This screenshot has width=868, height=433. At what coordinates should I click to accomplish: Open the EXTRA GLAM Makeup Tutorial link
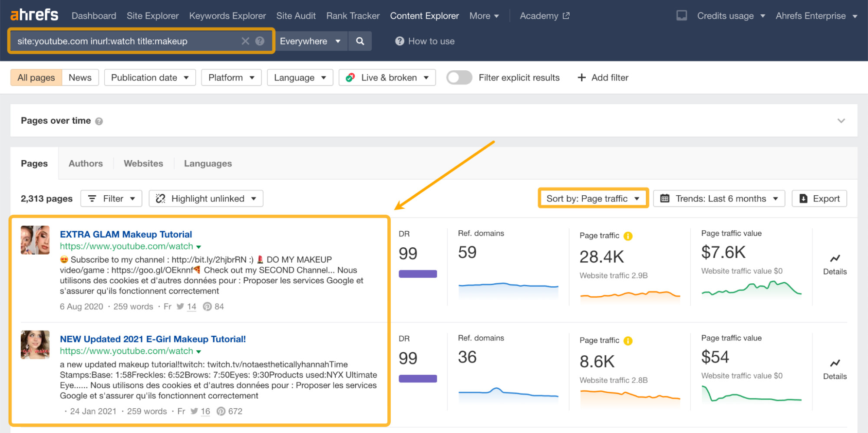point(126,234)
